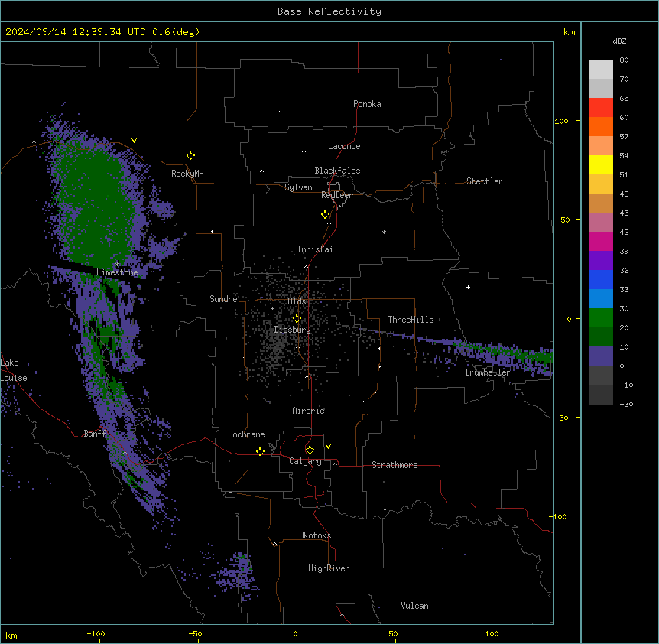Image resolution: width=659 pixels, height=644 pixels.
Task: Click the white asterisk marker east of Innisfail
Action: point(384,232)
